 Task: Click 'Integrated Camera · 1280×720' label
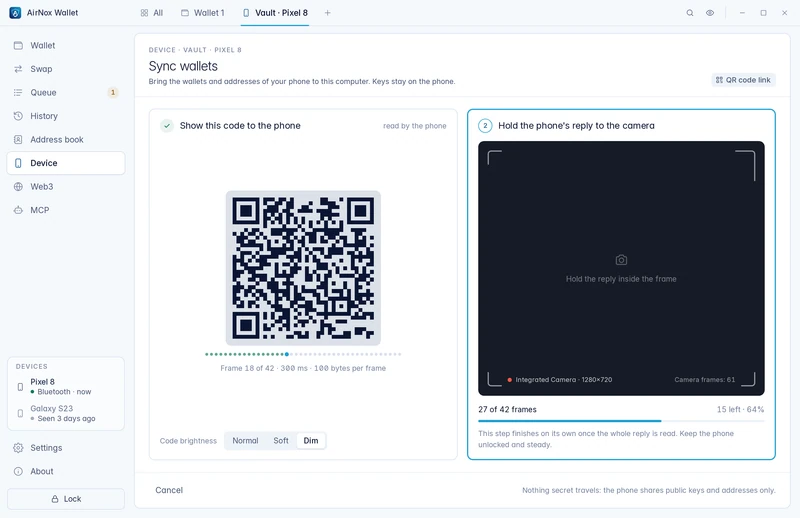pyautogui.click(x=563, y=380)
